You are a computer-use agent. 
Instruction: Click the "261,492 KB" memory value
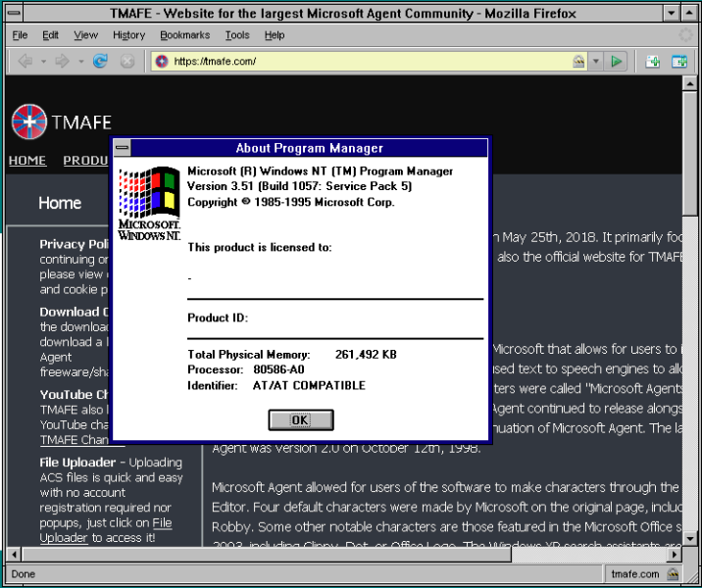coord(366,355)
